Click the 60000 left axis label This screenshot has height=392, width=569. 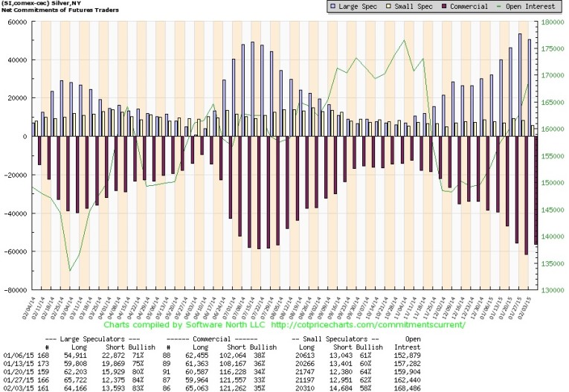coord(15,22)
